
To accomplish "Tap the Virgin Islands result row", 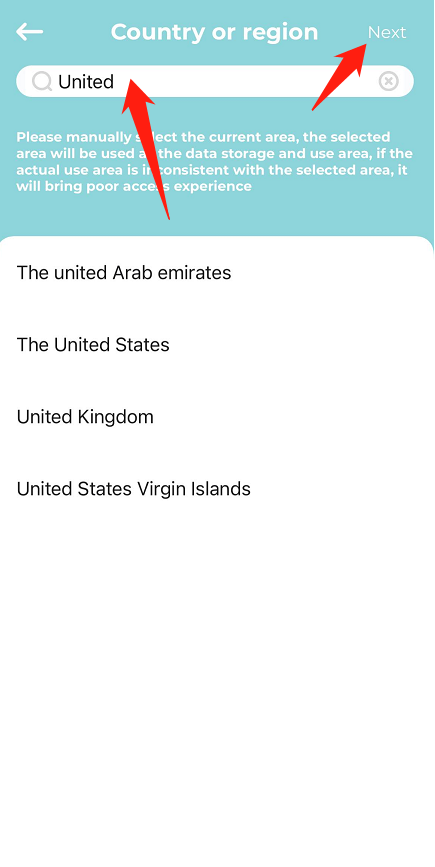I will coord(217,489).
